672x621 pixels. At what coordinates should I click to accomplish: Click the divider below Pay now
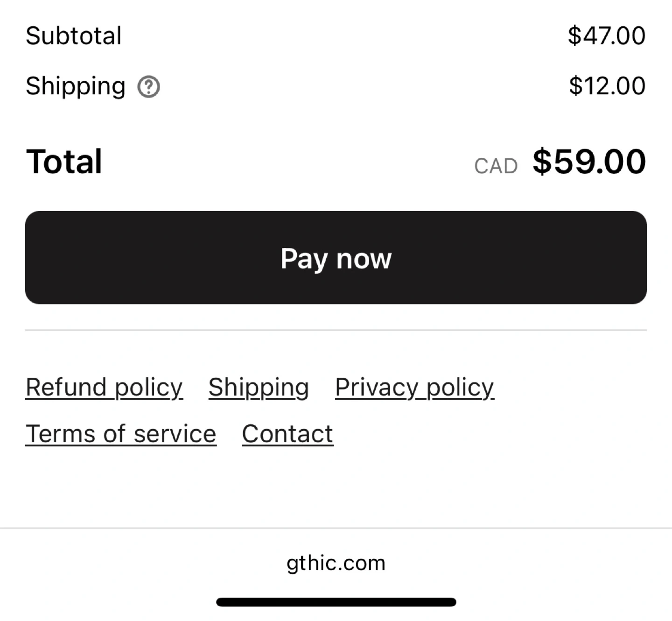click(336, 330)
